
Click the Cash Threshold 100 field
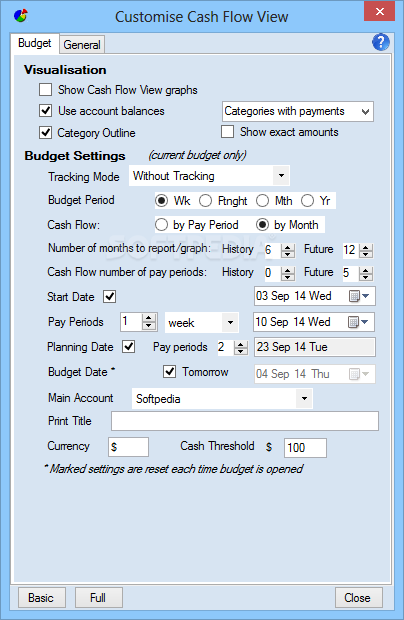pyautogui.click(x=305, y=448)
